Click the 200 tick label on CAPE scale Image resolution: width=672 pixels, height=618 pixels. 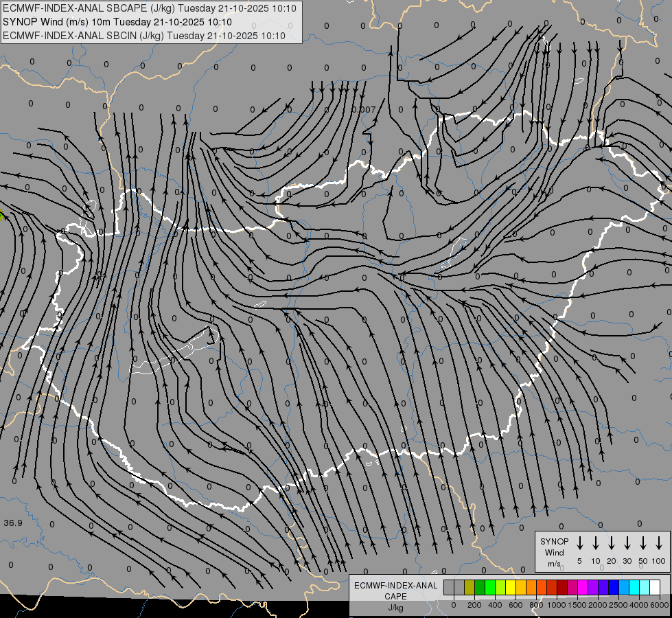click(474, 605)
